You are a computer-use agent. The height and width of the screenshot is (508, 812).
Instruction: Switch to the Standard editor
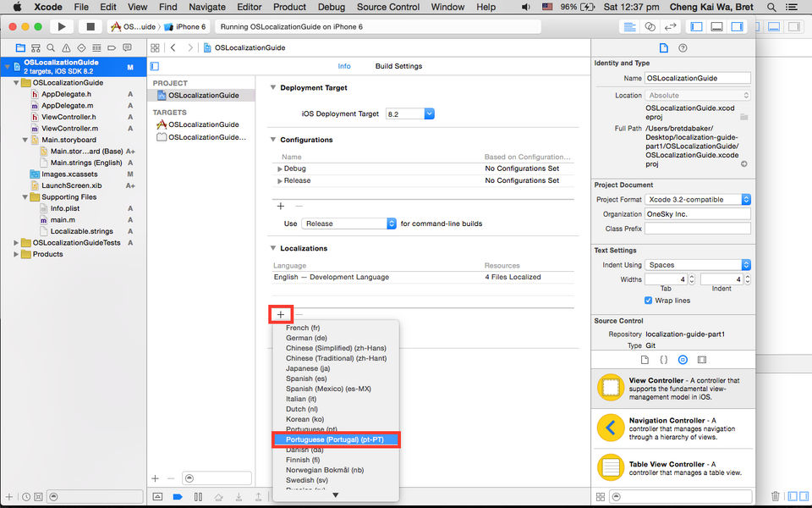pyautogui.click(x=629, y=26)
